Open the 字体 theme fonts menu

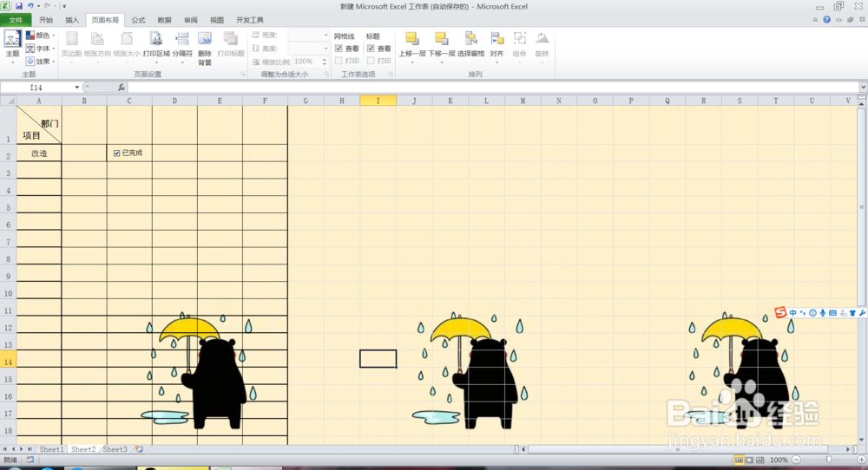[40, 48]
